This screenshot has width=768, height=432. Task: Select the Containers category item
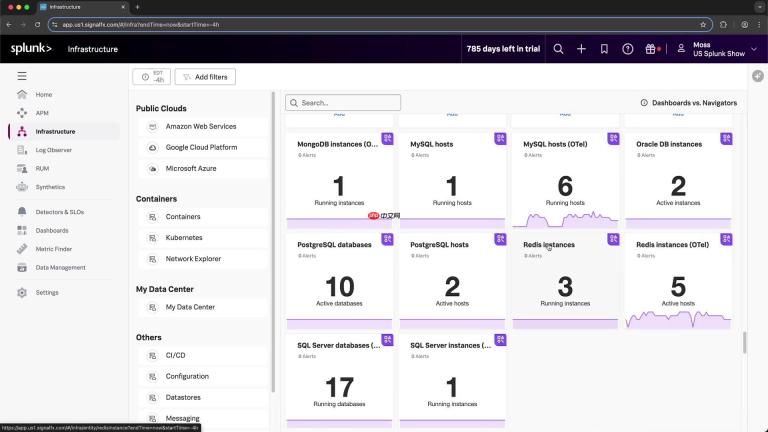pos(203,216)
